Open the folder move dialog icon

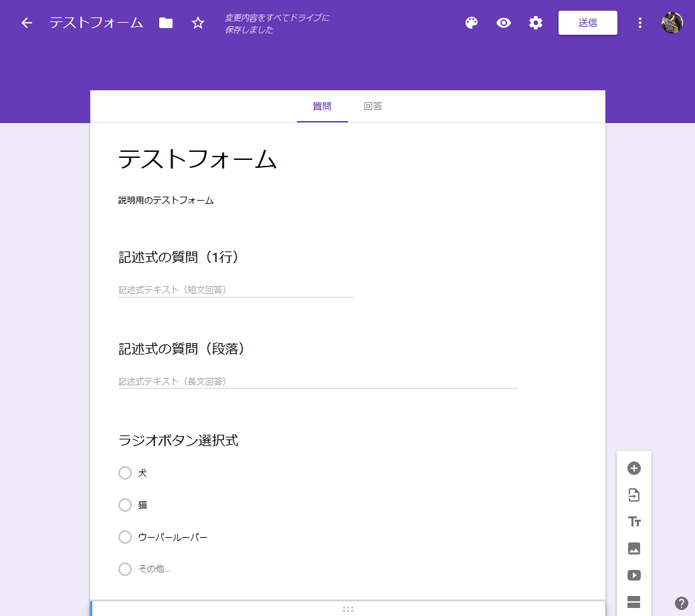pyautogui.click(x=165, y=22)
